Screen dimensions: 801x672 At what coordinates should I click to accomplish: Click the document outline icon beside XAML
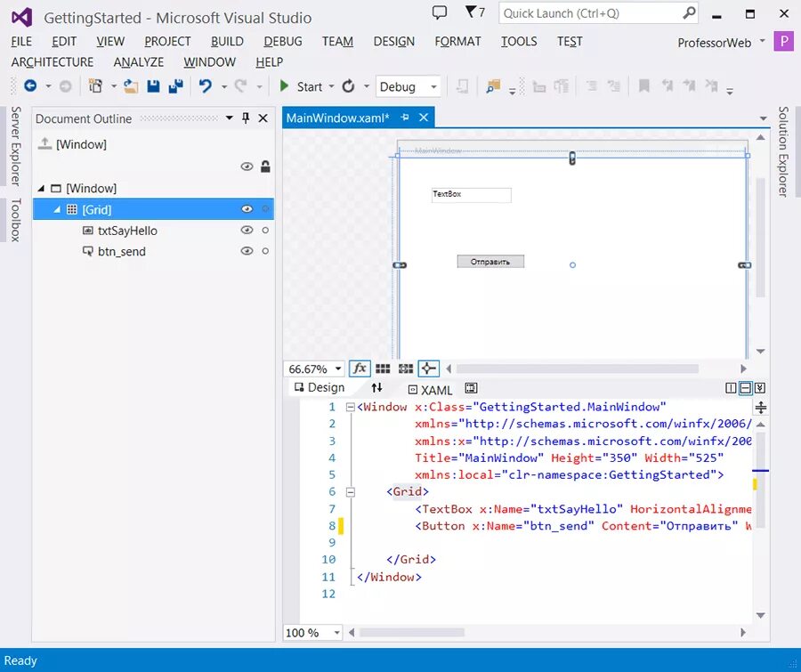click(471, 388)
